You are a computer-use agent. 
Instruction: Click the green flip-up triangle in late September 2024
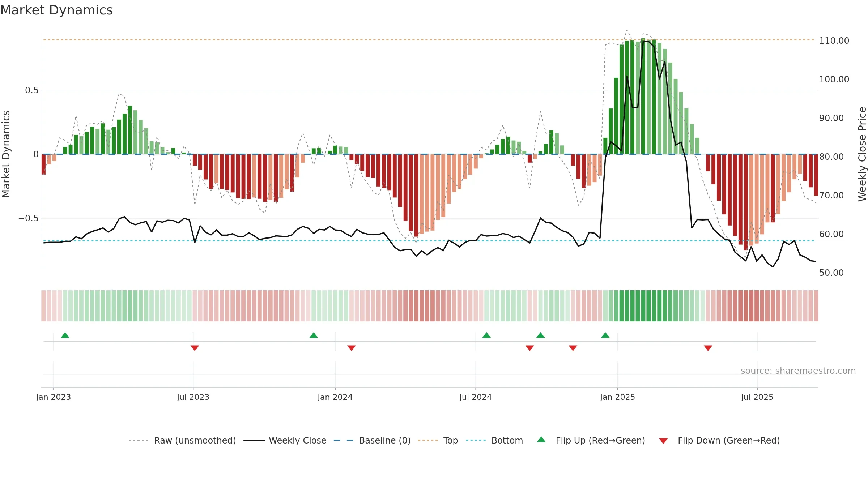pyautogui.click(x=541, y=335)
